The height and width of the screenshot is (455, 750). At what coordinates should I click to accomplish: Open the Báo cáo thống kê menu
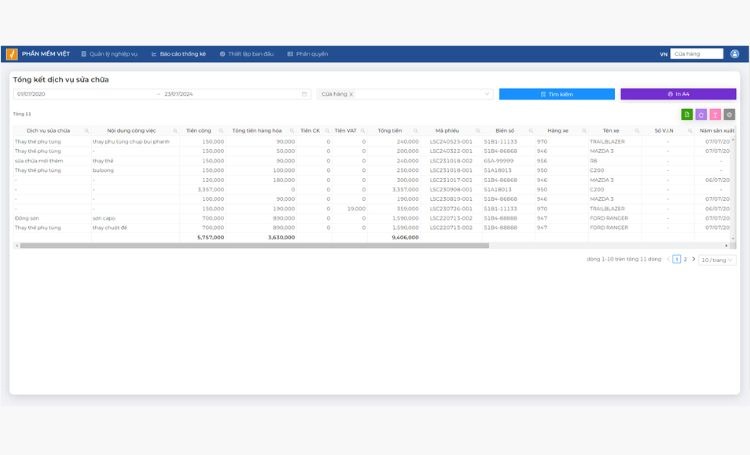coord(178,54)
